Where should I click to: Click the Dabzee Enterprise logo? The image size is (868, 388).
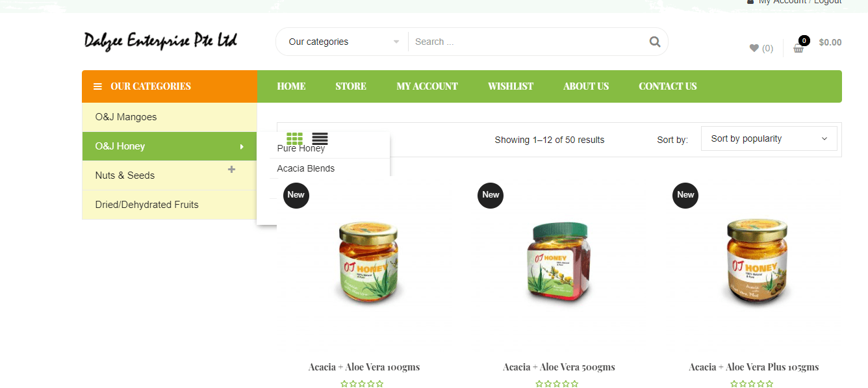160,40
